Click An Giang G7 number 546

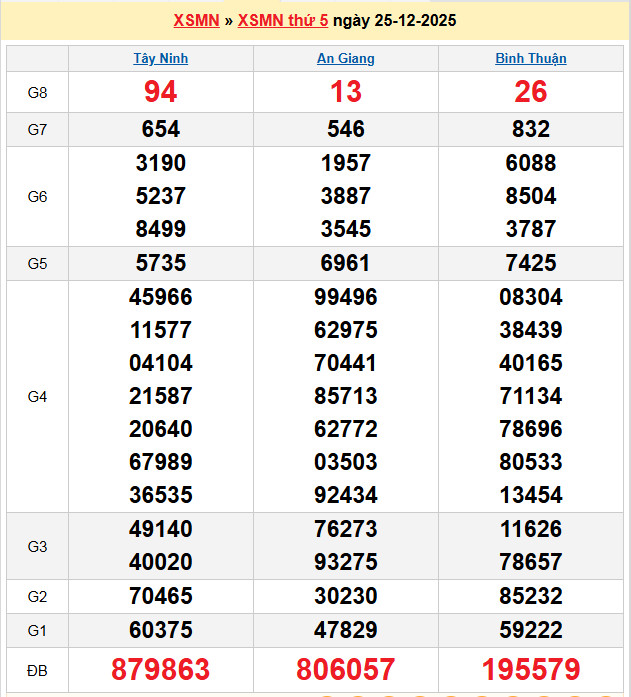(345, 129)
